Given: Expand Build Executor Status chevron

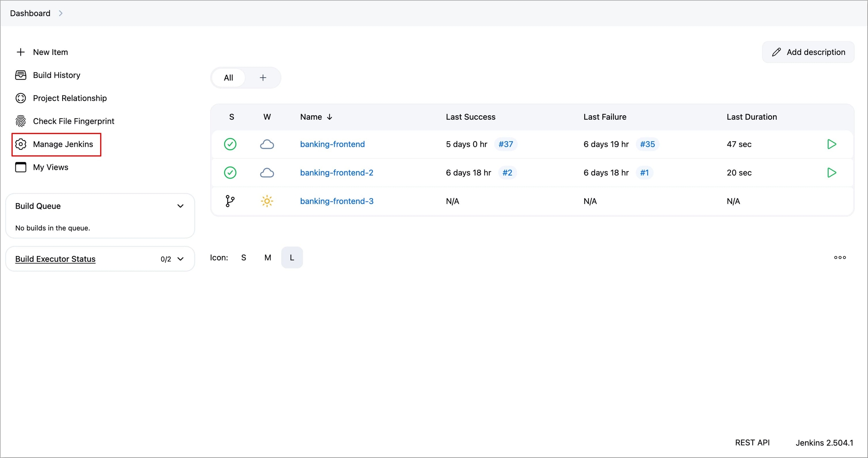Looking at the screenshot, I should [180, 259].
